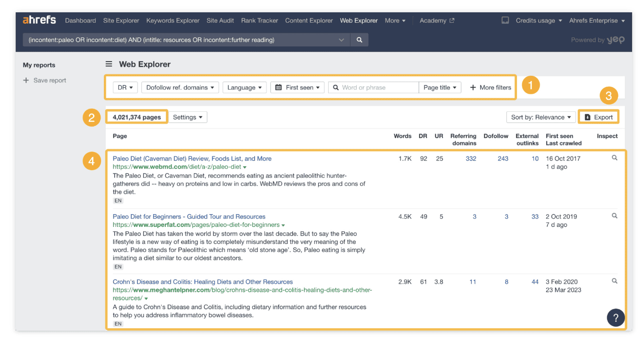Click the Export button

coord(599,117)
